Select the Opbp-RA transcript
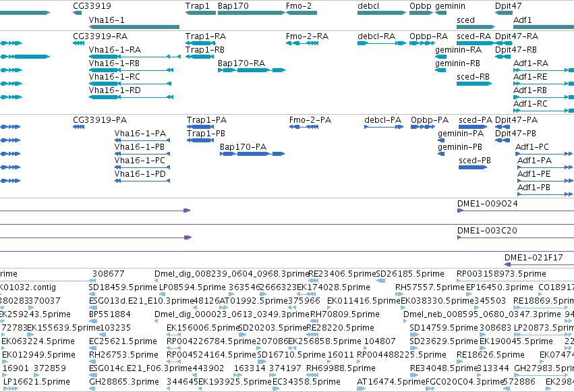 click(422, 43)
